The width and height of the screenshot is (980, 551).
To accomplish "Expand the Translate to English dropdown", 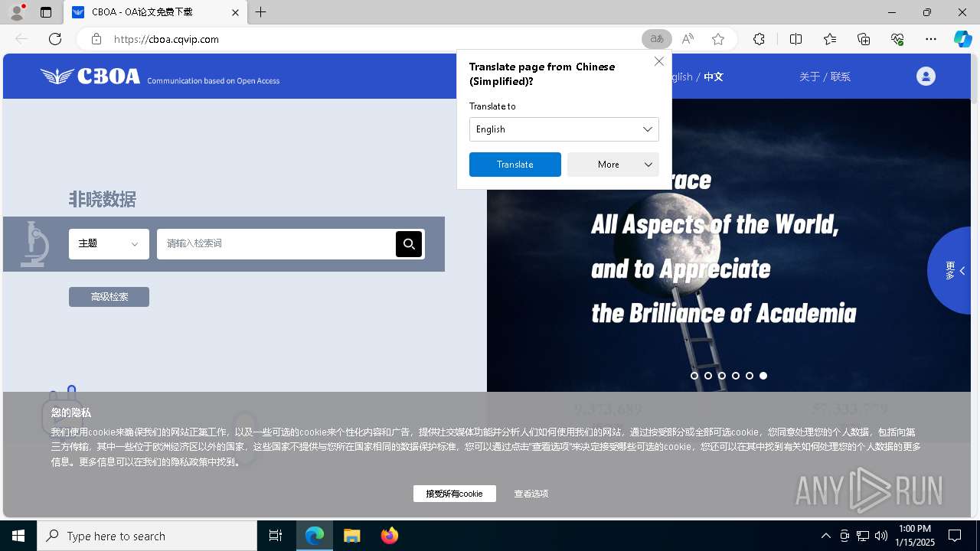I will 564,129.
